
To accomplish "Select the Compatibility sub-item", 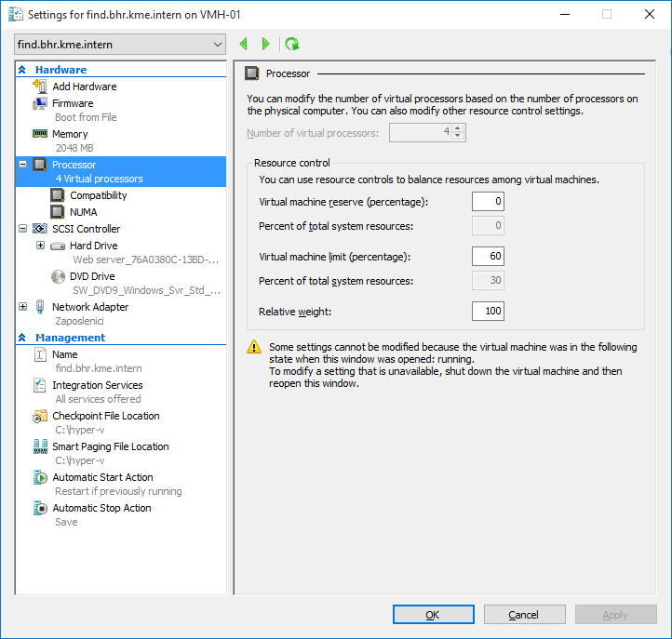I will click(x=98, y=195).
